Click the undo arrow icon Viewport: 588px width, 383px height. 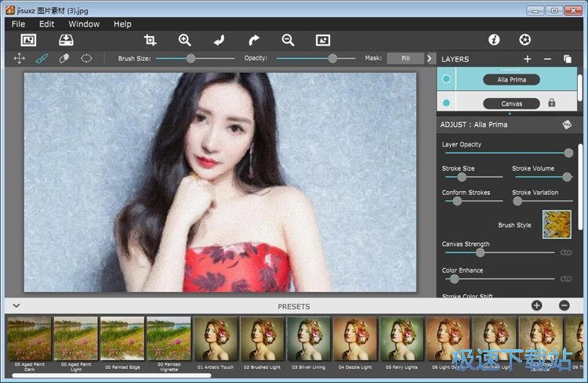point(219,40)
